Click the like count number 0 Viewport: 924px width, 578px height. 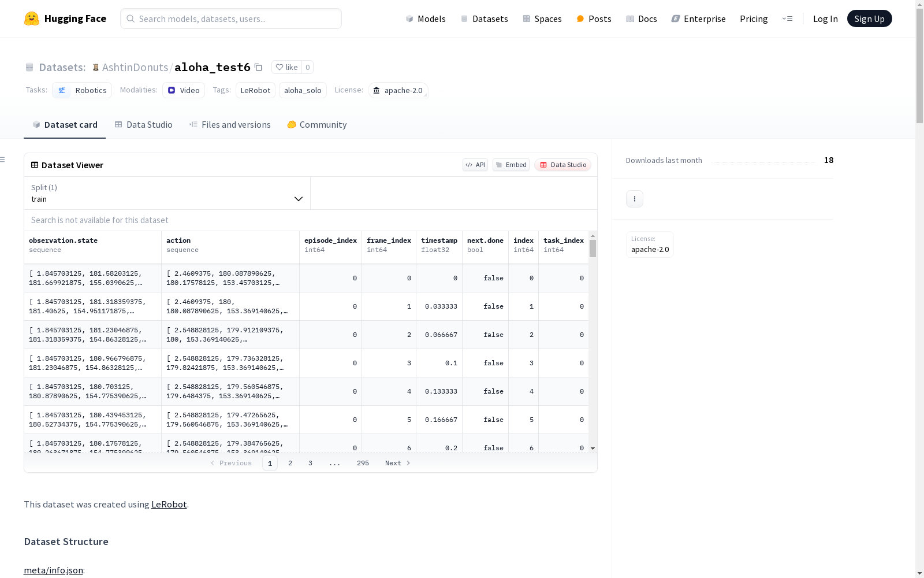coord(308,67)
